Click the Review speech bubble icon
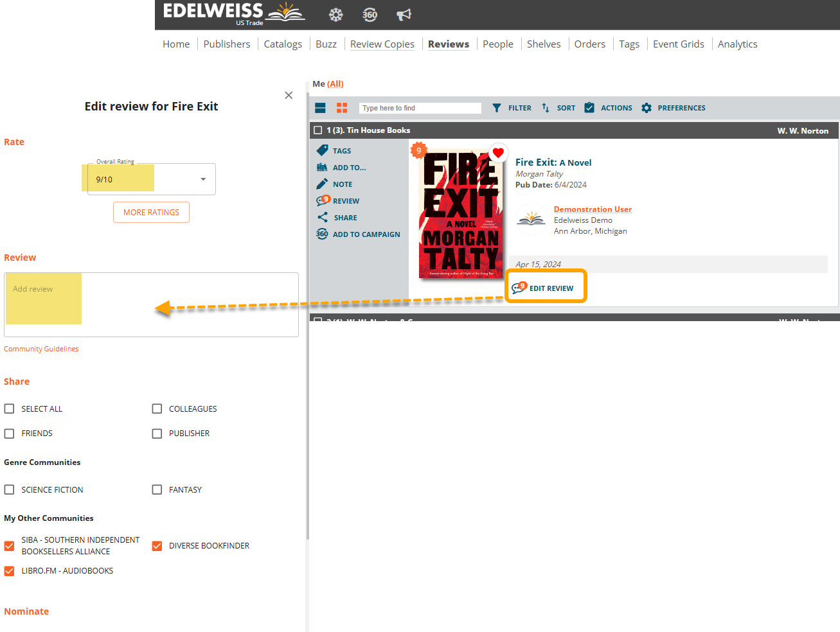The height and width of the screenshot is (632, 840). pyautogui.click(x=323, y=200)
